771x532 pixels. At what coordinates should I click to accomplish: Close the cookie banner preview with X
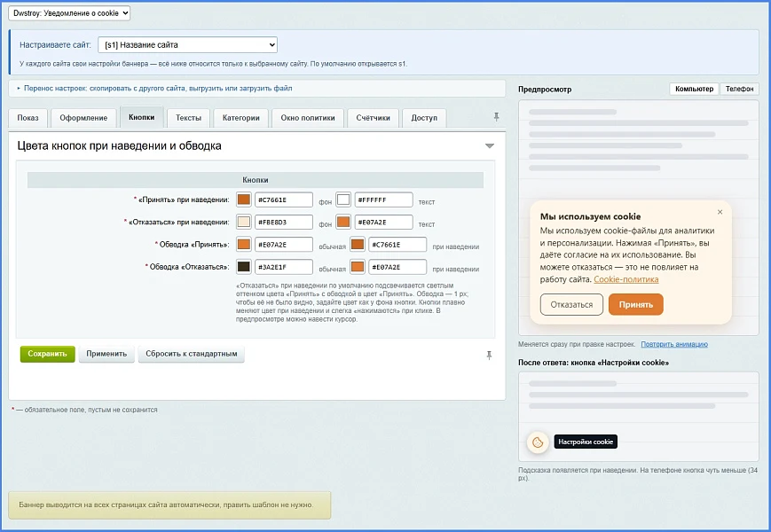coord(720,212)
